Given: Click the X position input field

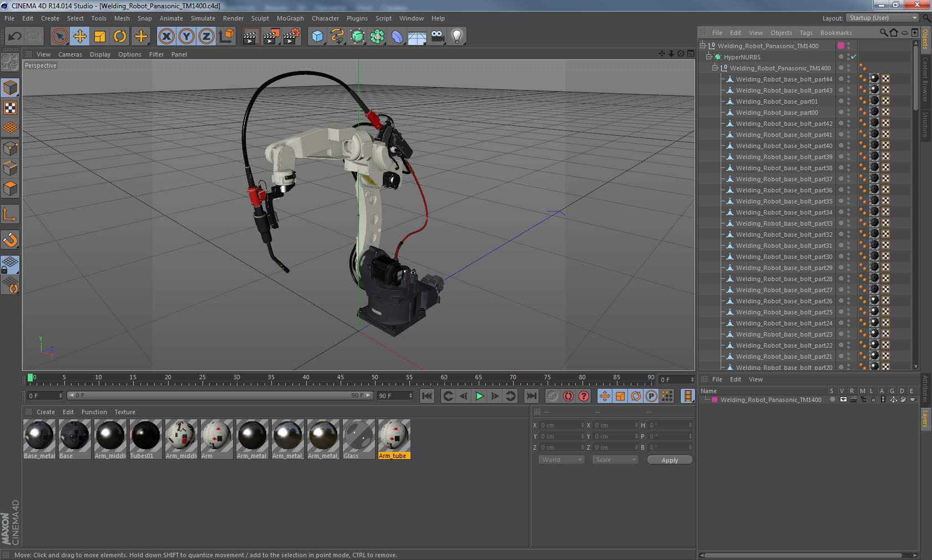Looking at the screenshot, I should [x=561, y=425].
